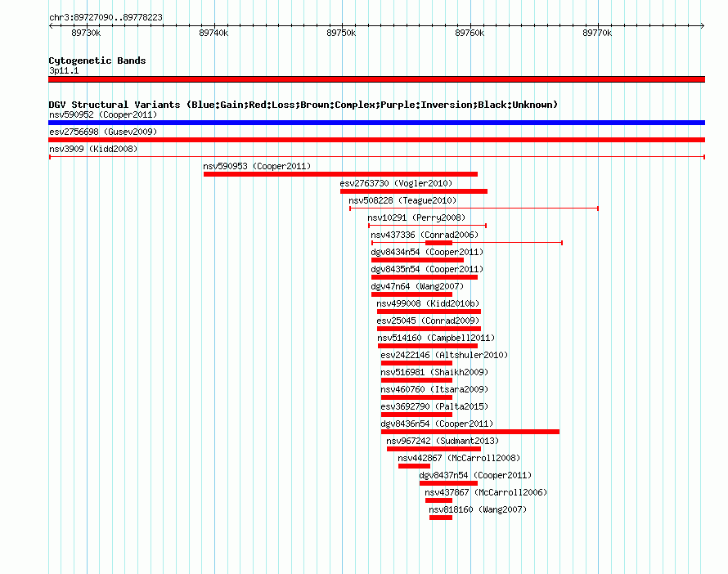This screenshot has width=728, height=574.
Task: Open variant nsv590953 (Cooper2011)
Action: 257,166
